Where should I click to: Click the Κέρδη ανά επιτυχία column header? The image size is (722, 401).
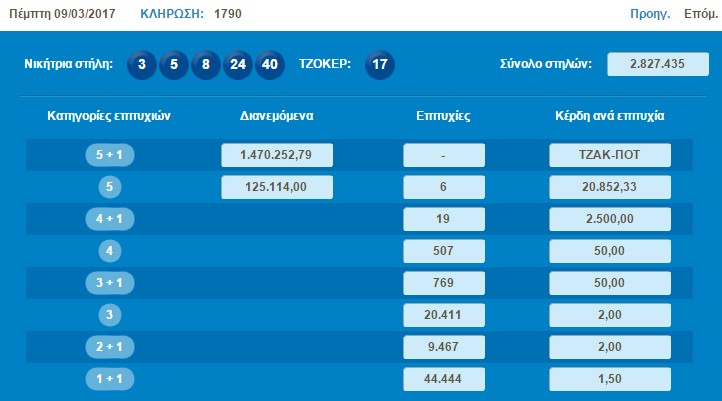(609, 116)
